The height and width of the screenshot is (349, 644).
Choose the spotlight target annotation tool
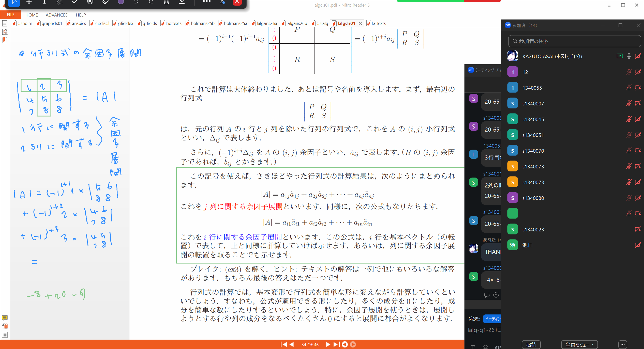90,2
